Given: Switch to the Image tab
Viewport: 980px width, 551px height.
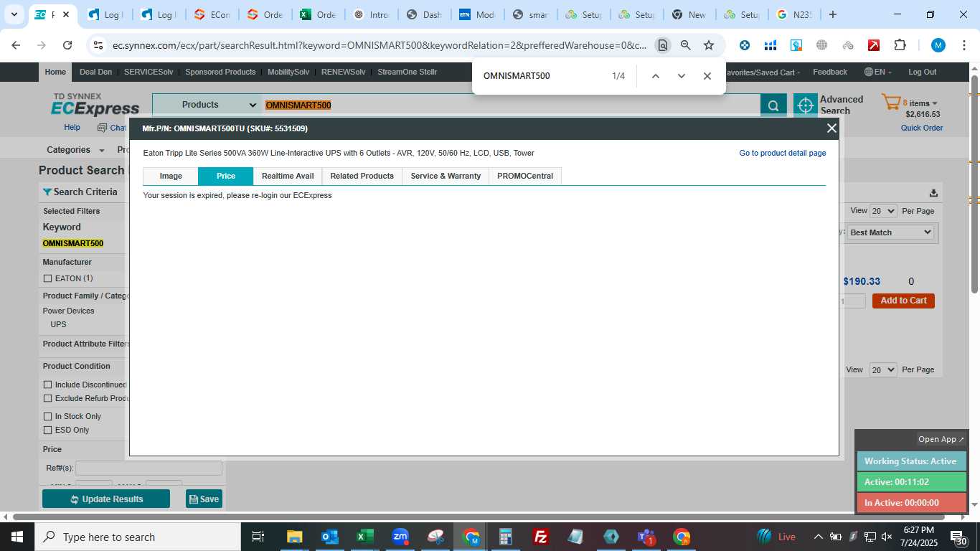Looking at the screenshot, I should point(171,176).
